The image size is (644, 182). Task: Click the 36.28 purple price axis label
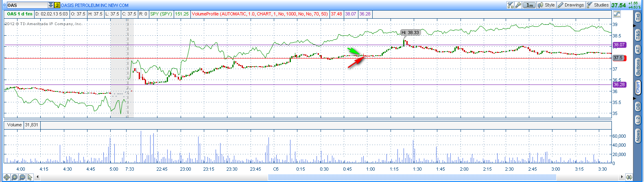coord(619,84)
